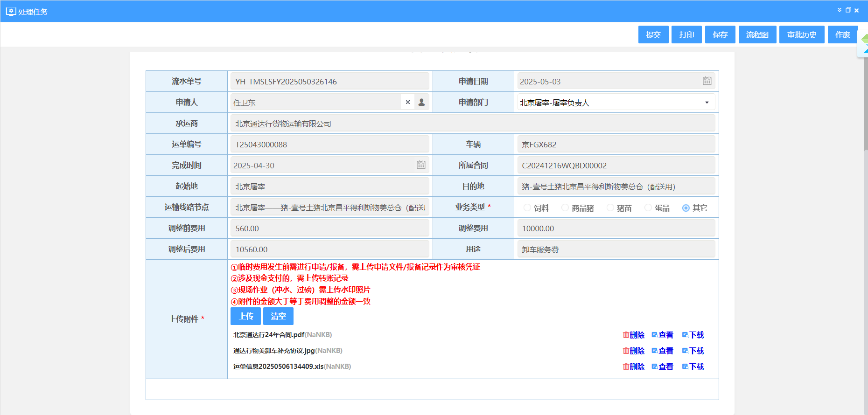Expand the side panel tab at right edge

(x=863, y=44)
